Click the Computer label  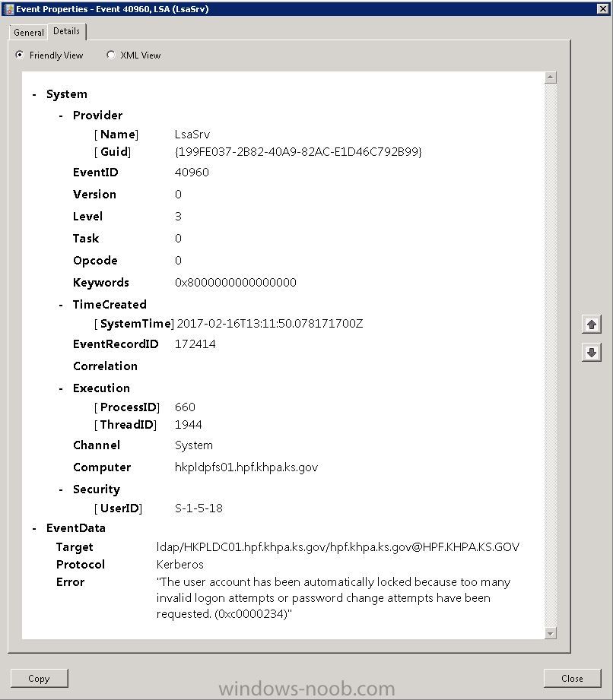pos(102,467)
